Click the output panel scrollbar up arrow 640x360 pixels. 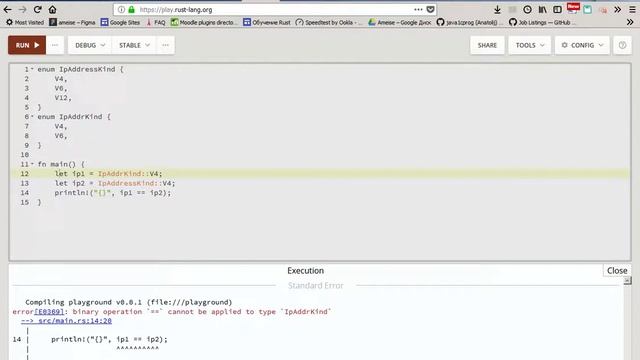(x=627, y=280)
